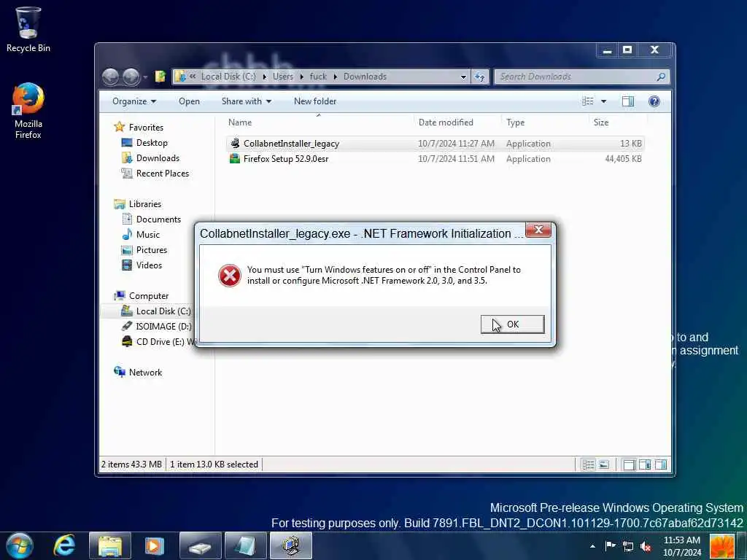Open the Mozilla Firefox desktop shortcut
747x560 pixels.
[x=28, y=111]
